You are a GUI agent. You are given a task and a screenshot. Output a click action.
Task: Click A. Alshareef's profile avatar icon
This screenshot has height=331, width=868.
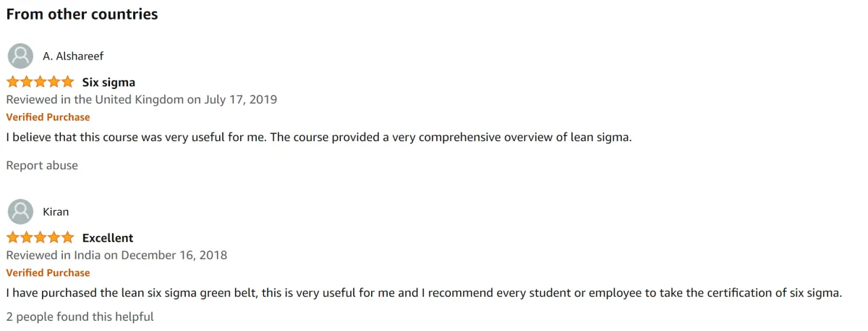(20, 56)
